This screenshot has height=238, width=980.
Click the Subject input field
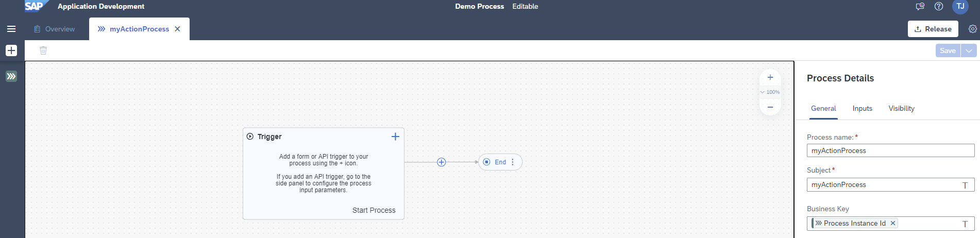click(891, 184)
